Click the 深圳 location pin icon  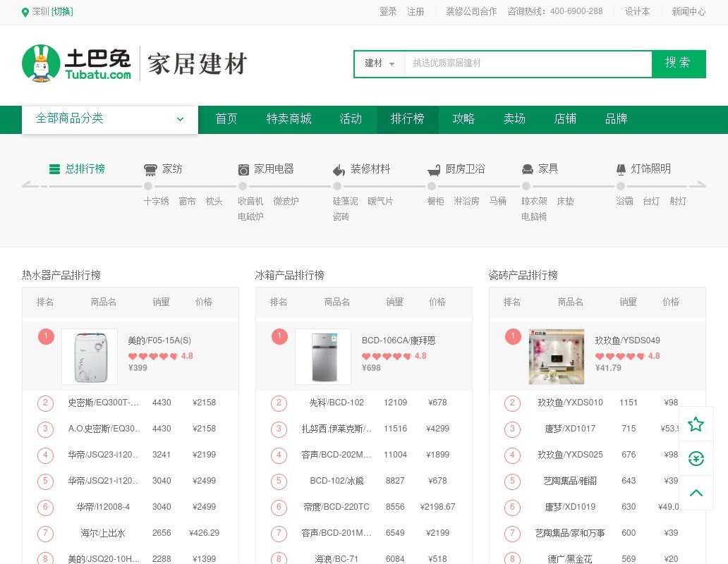pyautogui.click(x=26, y=12)
